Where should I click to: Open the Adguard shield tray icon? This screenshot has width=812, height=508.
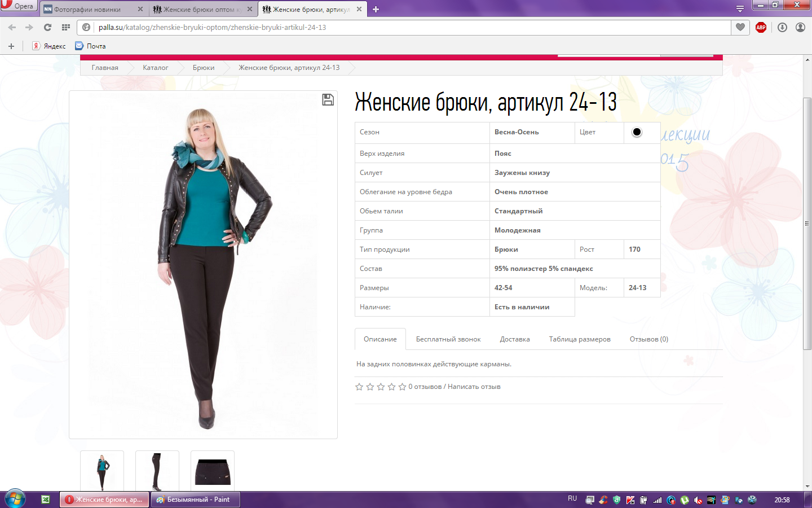[617, 500]
